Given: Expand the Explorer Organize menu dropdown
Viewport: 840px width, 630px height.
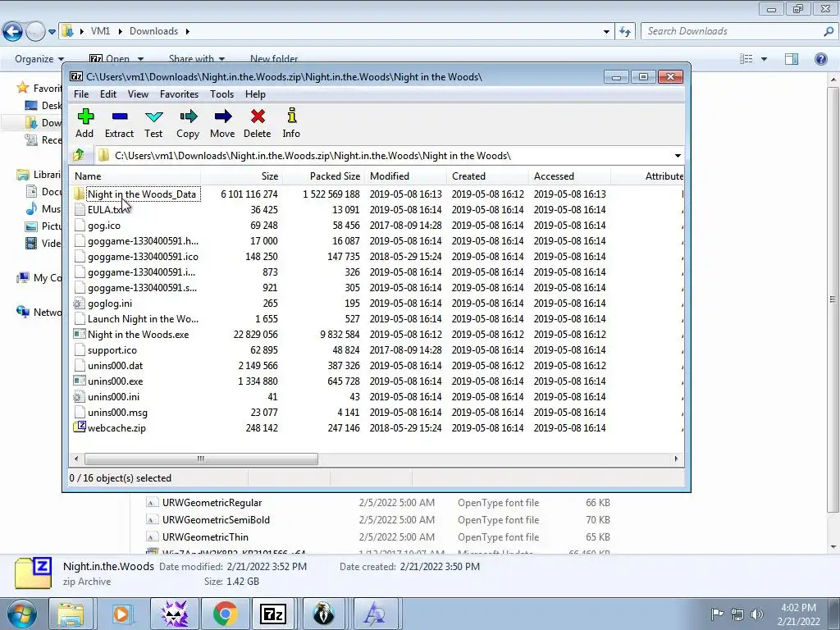Looking at the screenshot, I should pos(39,59).
